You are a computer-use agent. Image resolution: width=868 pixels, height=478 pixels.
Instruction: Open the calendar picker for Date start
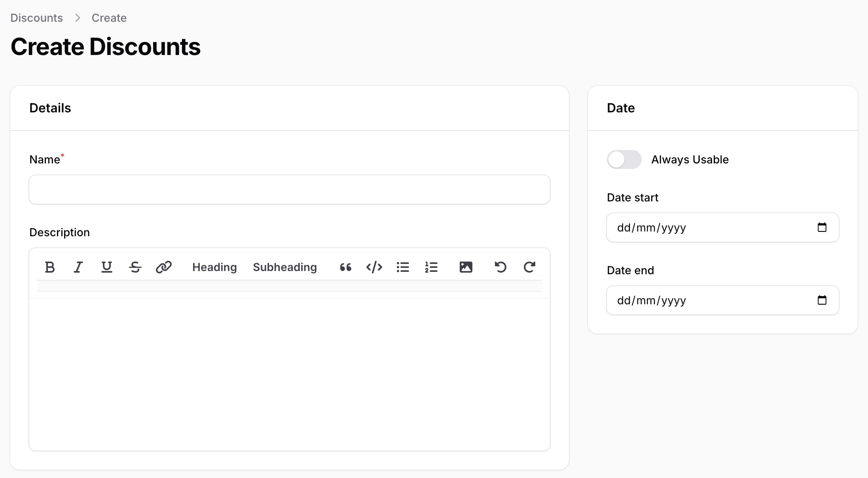pyautogui.click(x=822, y=228)
